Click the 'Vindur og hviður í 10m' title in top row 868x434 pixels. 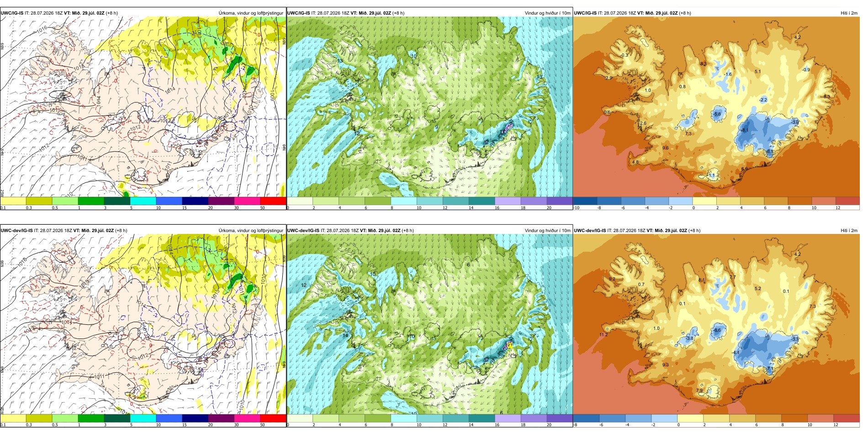coord(547,13)
